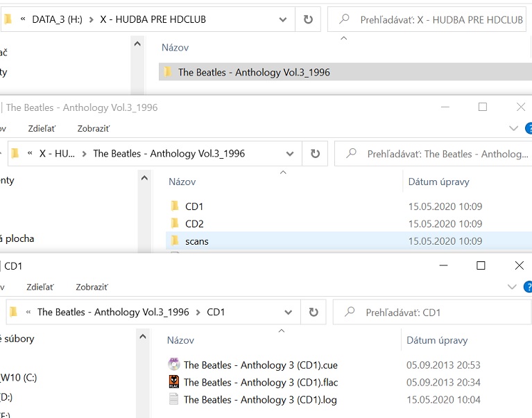Click the 05.09.2013 20:34 date cell
The width and height of the screenshot is (532, 418).
pyautogui.click(x=443, y=383)
